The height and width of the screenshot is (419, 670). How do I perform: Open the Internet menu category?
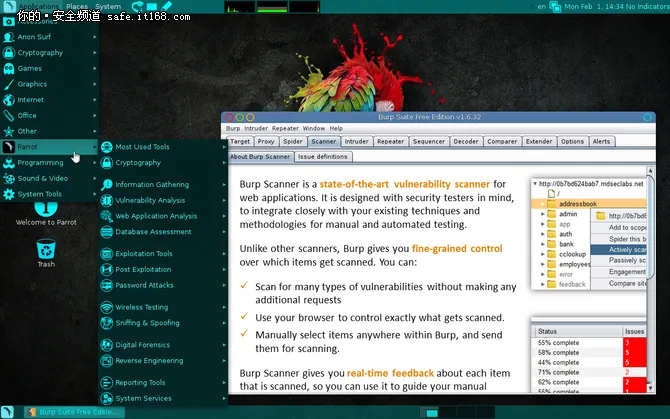tap(49, 100)
